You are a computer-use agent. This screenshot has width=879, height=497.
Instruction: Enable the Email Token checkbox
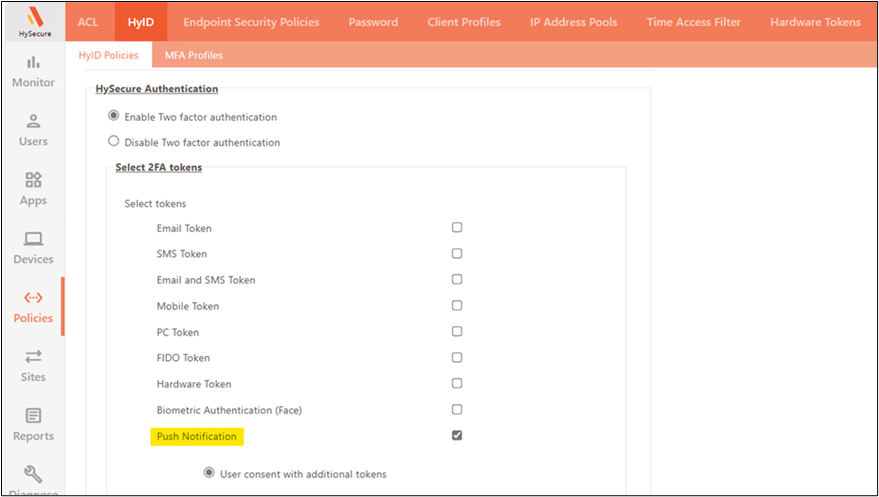(x=457, y=228)
